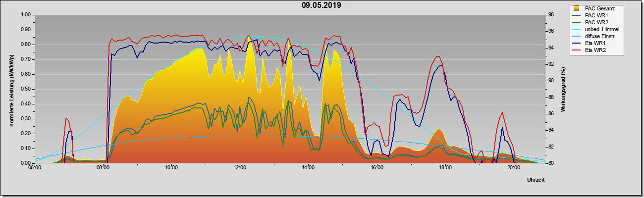Click the 1.00 value on left axis
The height and width of the screenshot is (198, 644).
point(25,15)
